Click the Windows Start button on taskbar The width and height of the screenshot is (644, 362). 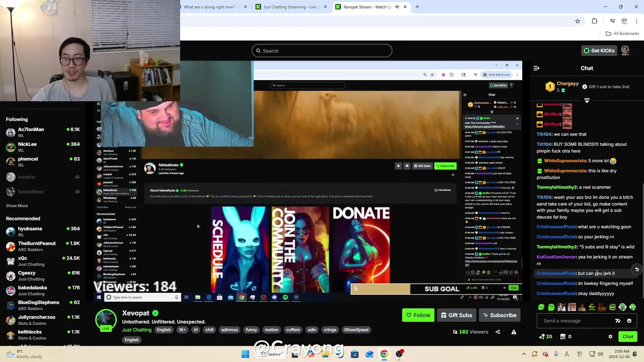245,354
